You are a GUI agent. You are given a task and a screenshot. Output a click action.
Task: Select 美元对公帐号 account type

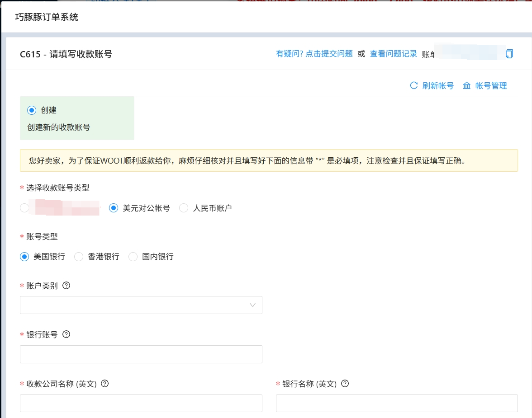[114, 208]
